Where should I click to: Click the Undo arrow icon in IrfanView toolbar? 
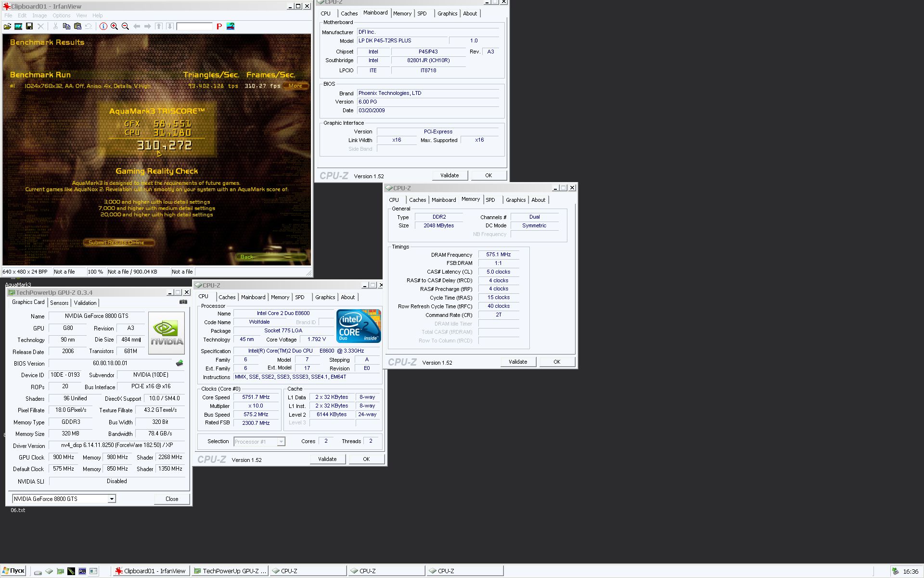89,26
